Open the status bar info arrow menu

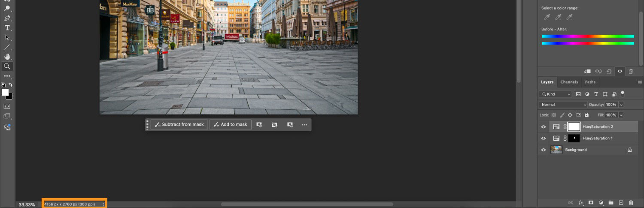pyautogui.click(x=103, y=205)
